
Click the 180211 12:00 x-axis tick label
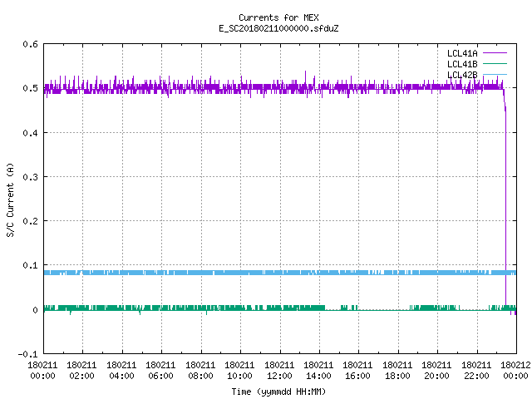(279, 371)
